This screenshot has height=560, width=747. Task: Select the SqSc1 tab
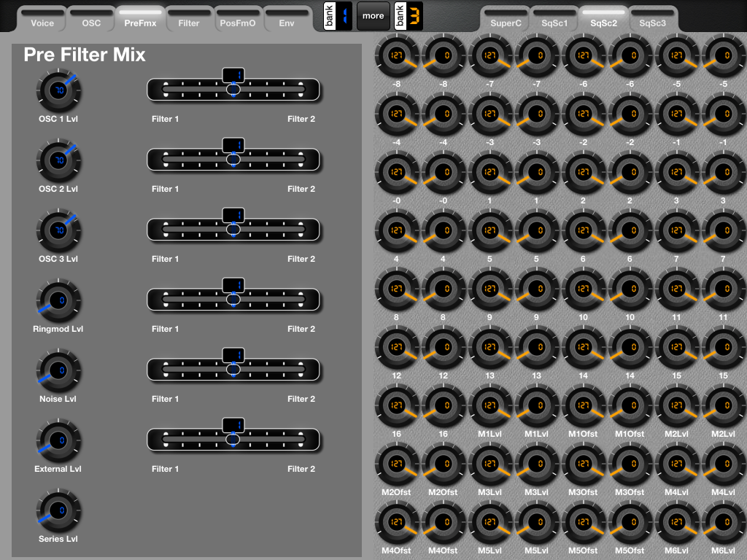coord(554,19)
